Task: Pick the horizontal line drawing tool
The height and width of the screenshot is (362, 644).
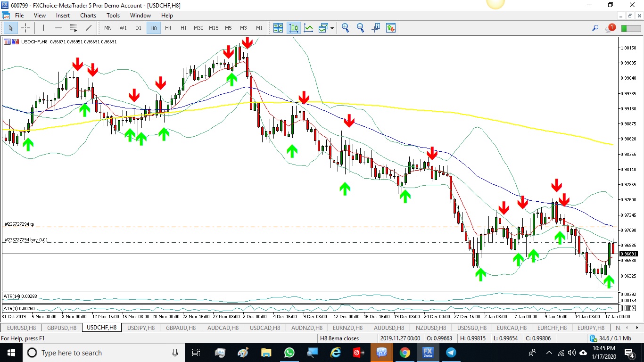Action: [58, 28]
